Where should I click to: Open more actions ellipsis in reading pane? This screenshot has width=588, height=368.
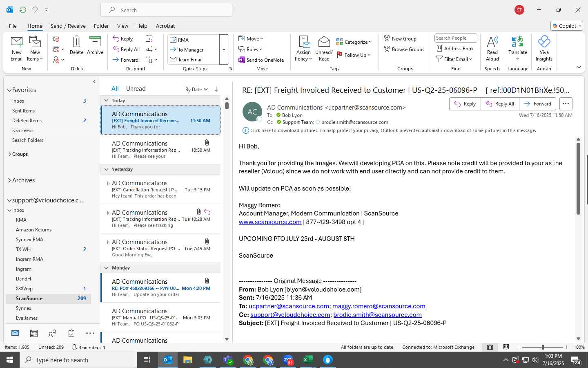566,104
